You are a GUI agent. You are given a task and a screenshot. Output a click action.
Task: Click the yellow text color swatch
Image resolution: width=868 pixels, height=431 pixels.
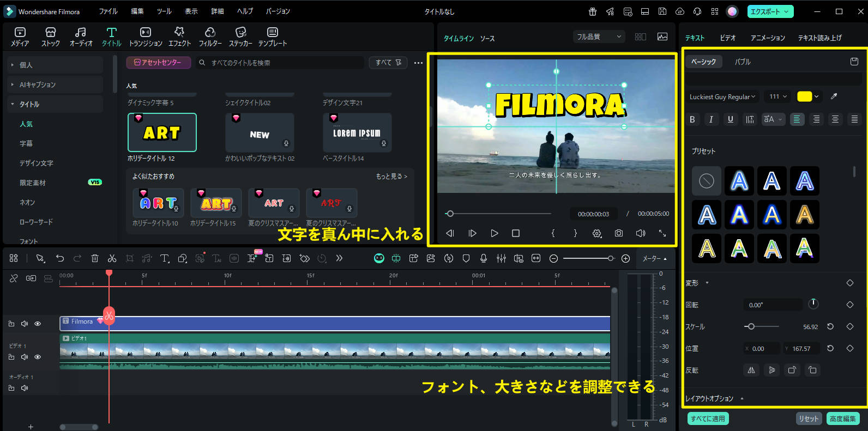pyautogui.click(x=804, y=96)
